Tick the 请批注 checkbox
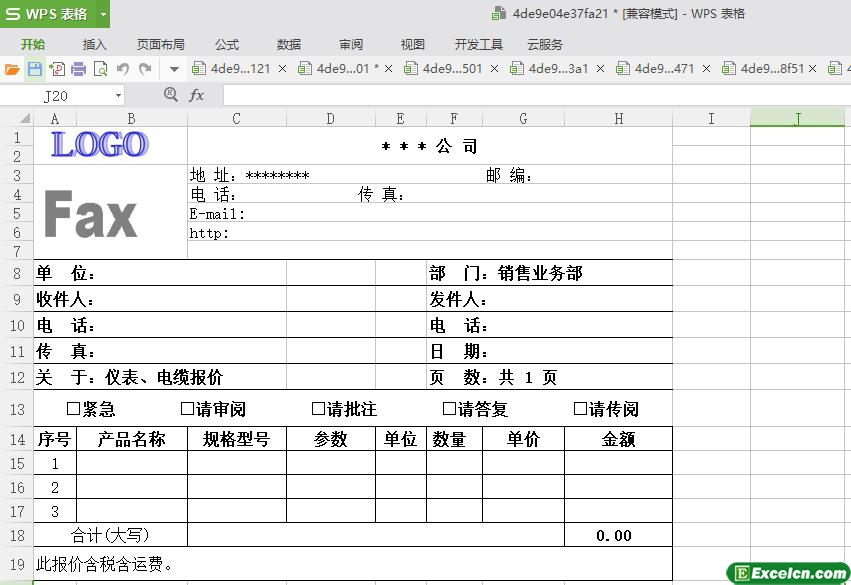This screenshot has width=851, height=585. point(319,408)
